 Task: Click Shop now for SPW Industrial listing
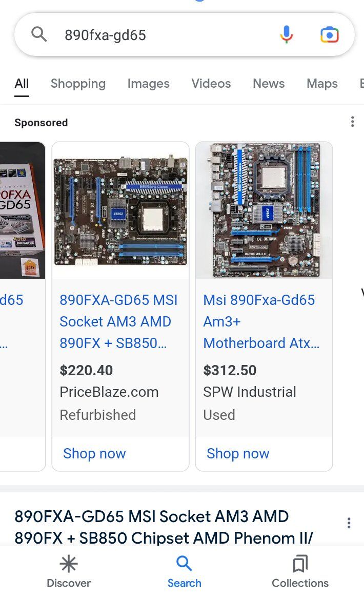click(x=238, y=453)
